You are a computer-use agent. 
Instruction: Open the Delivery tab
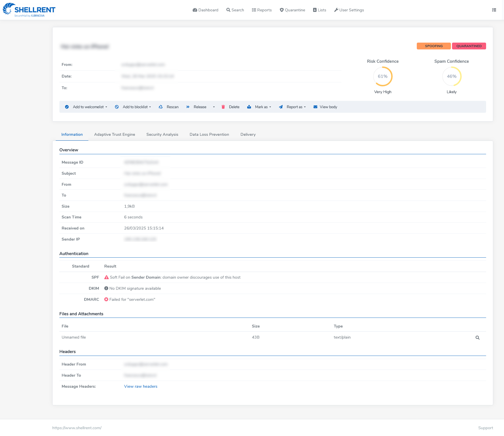click(248, 135)
